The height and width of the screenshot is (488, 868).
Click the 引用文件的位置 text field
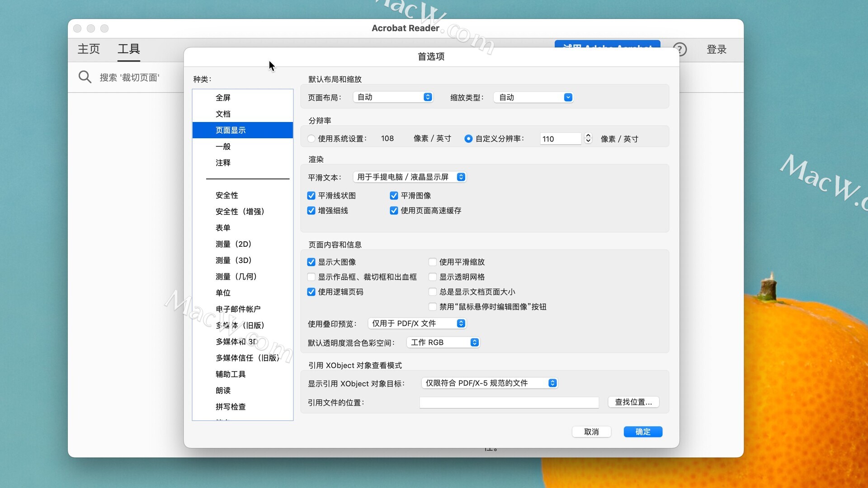point(509,403)
